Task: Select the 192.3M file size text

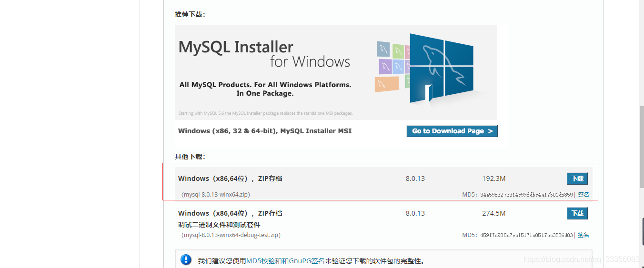Action: pyautogui.click(x=494, y=179)
